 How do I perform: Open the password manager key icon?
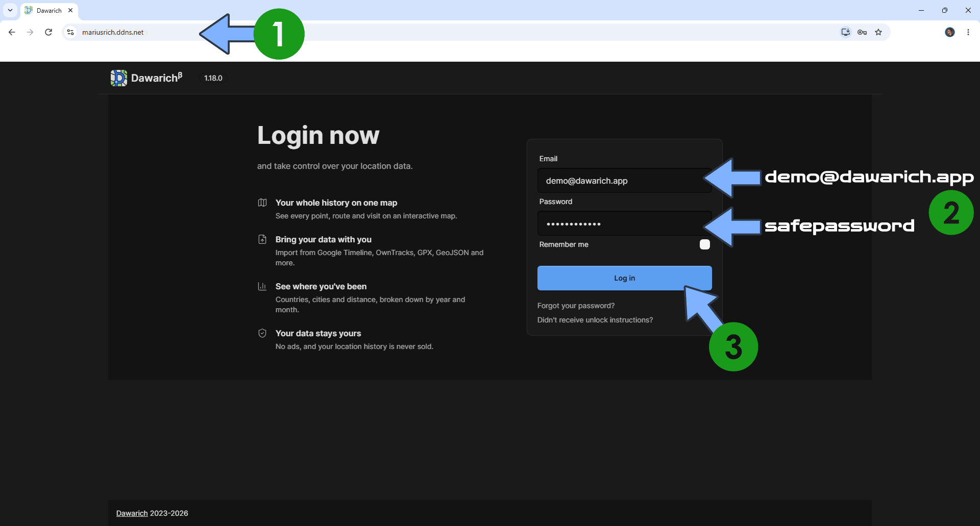[x=862, y=32]
